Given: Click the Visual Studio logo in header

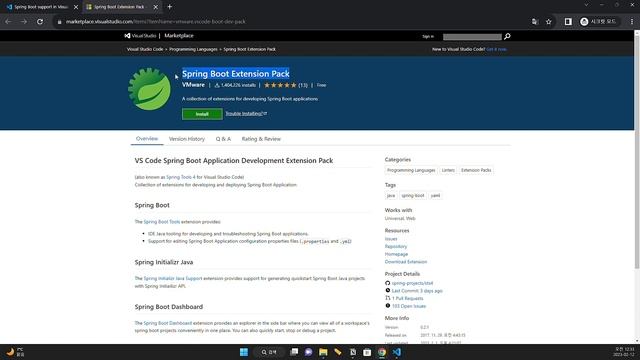Looking at the screenshot, I should pyautogui.click(x=140, y=36).
